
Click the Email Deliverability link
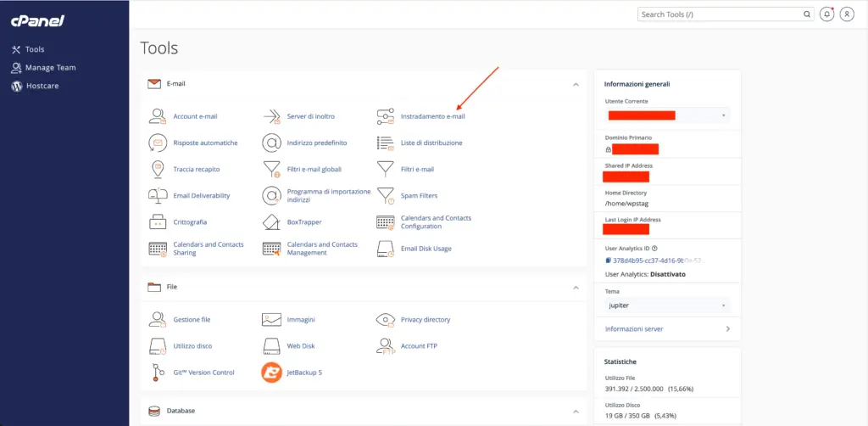tap(201, 195)
